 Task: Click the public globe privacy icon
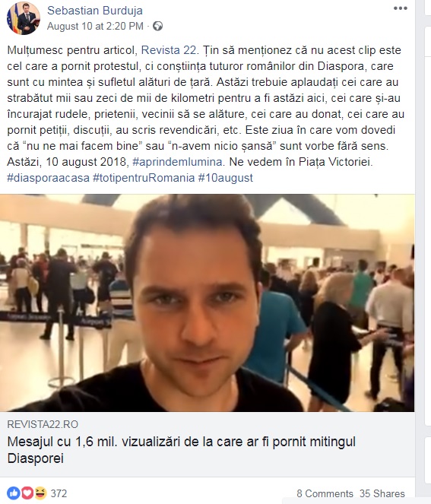[x=157, y=26]
